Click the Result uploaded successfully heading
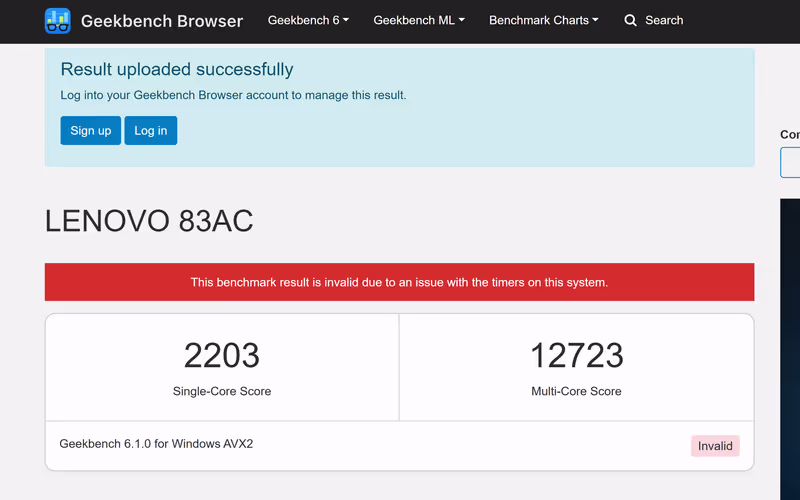The height and width of the screenshot is (500, 800). (177, 70)
